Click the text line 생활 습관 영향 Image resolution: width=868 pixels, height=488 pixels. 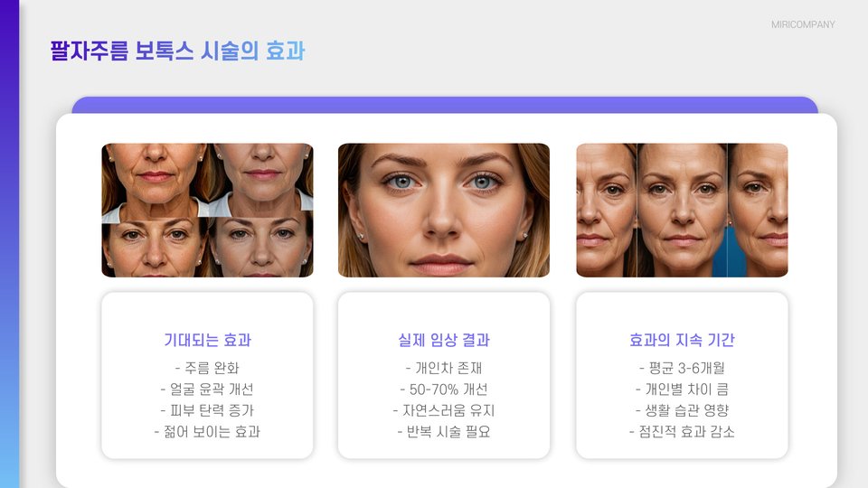click(682, 410)
